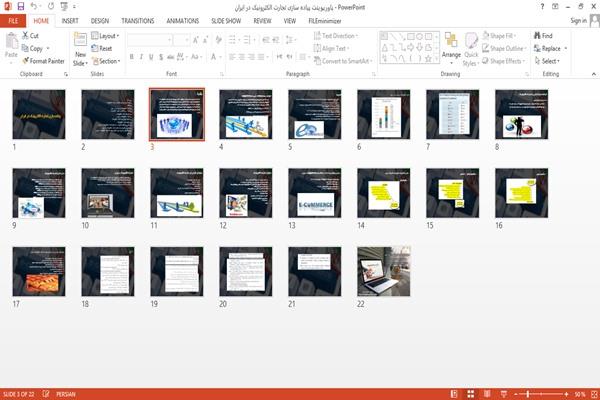600x400 pixels.
Task: Toggle Underline formatting
Action: click(x=151, y=57)
